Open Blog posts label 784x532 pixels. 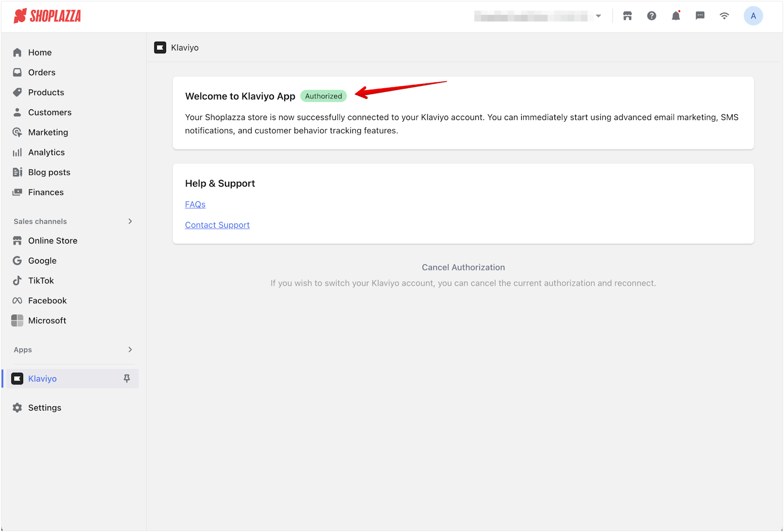[49, 172]
